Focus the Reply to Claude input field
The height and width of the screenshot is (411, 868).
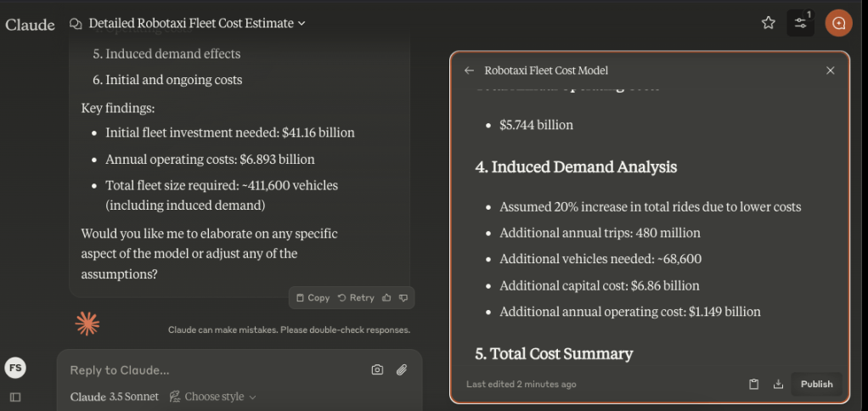point(212,370)
